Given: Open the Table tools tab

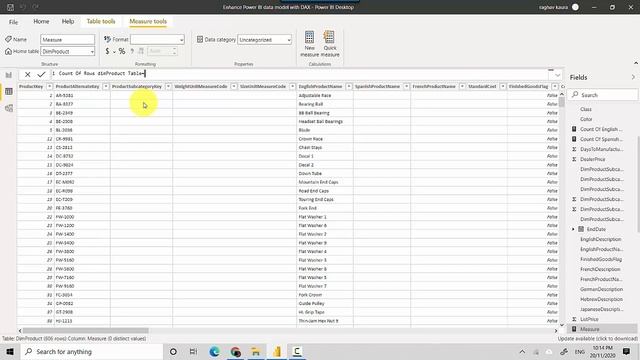Looking at the screenshot, I should pyautogui.click(x=101, y=21).
